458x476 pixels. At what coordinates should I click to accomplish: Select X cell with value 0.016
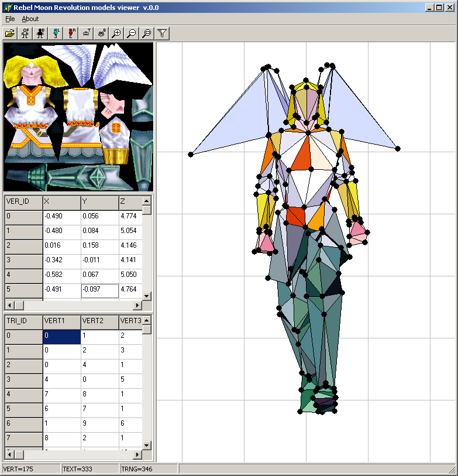click(62, 246)
